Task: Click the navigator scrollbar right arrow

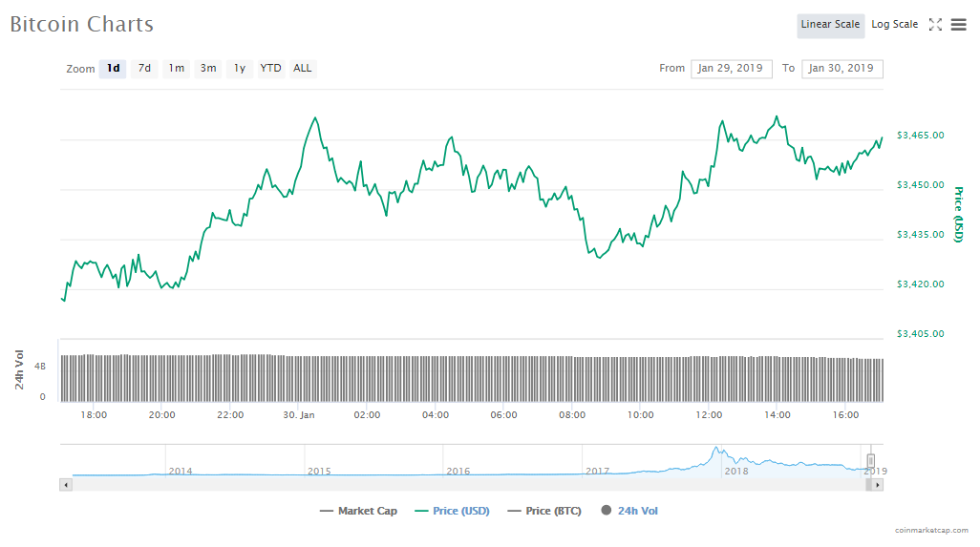Action: click(x=878, y=485)
